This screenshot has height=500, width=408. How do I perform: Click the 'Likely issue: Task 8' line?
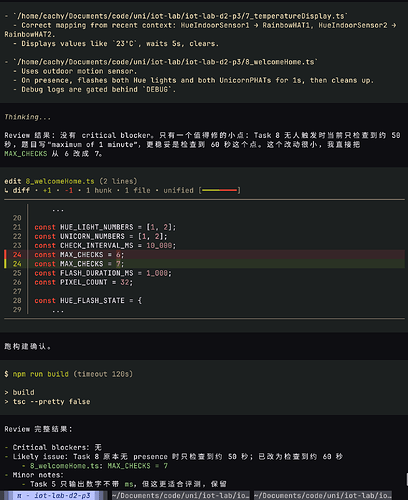click(178, 457)
